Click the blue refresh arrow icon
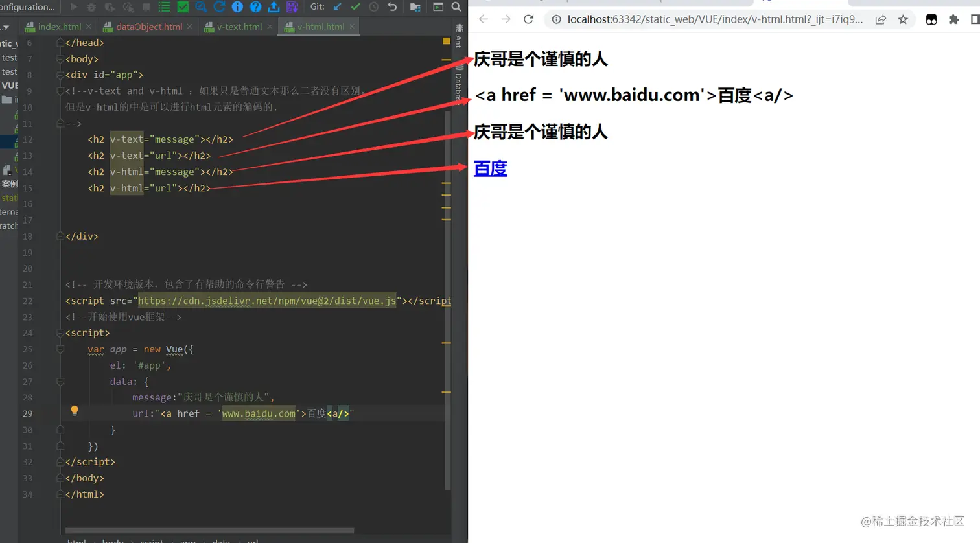The height and width of the screenshot is (543, 980). (219, 7)
